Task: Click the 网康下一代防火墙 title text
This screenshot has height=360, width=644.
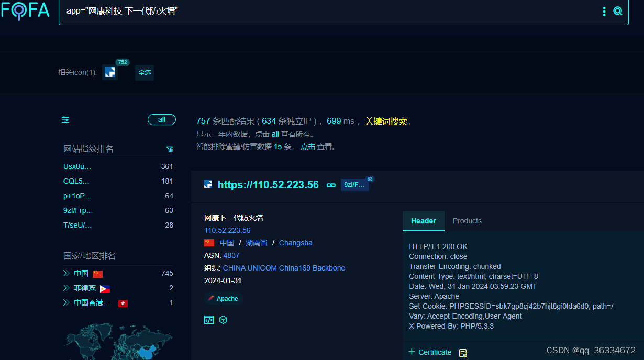Action: [x=234, y=218]
